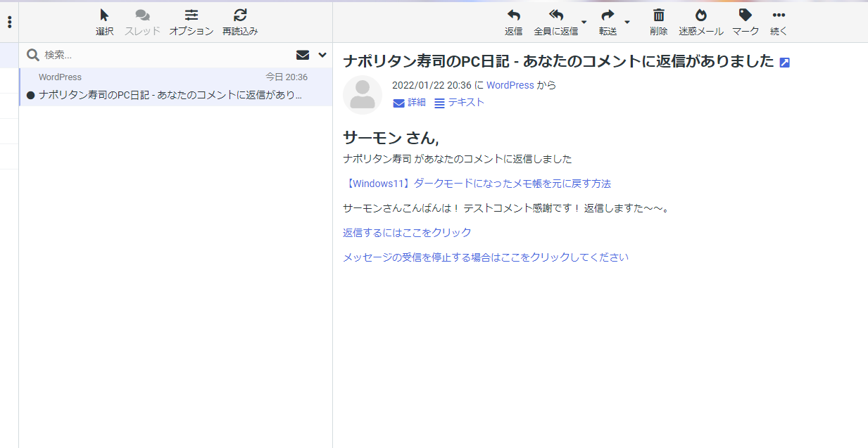
Task: Click 返信するにはここをクリック link
Action: coord(407,233)
